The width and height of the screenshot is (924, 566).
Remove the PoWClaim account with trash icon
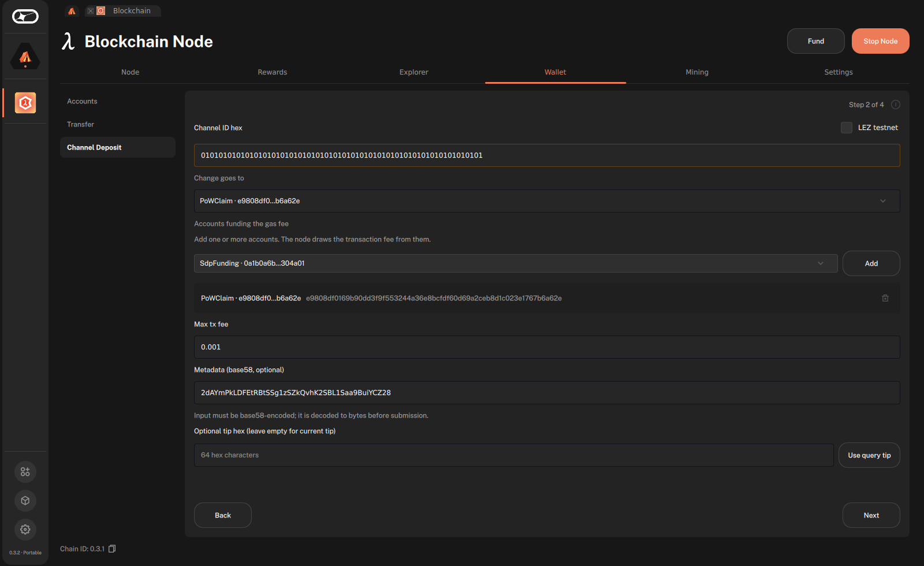pos(885,298)
